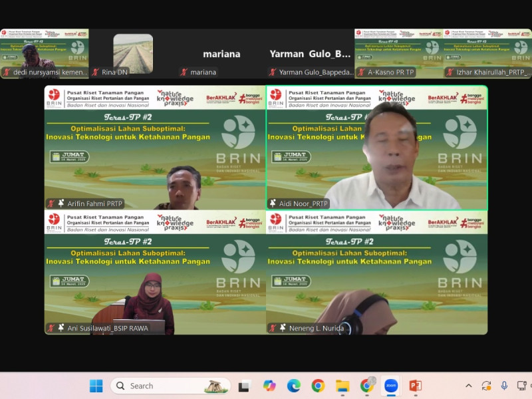Screen dimensions: 532x399
Task: Select Neneng L. Nurida's video tile
Action: click(376, 273)
